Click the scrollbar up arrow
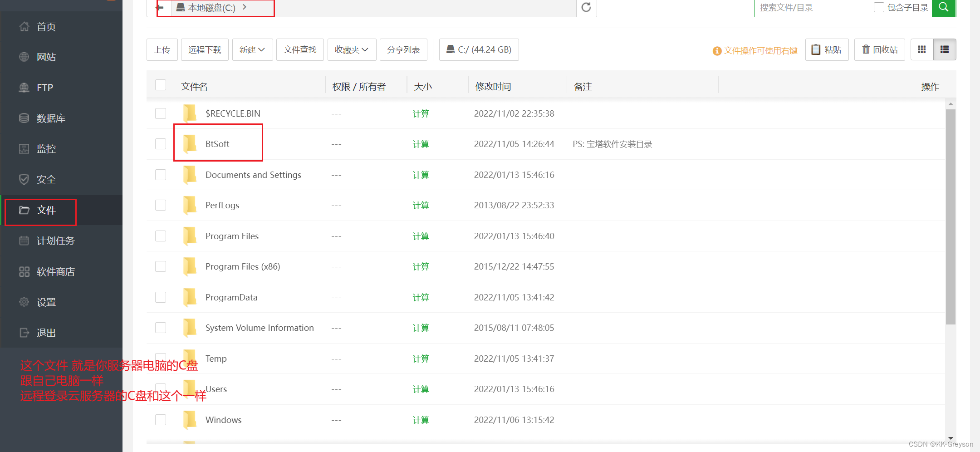Screen dimensions: 980x452 [951, 104]
